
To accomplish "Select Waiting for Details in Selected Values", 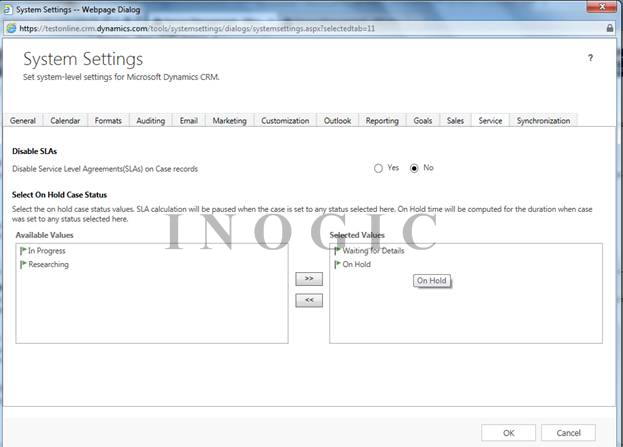I will pos(373,251).
